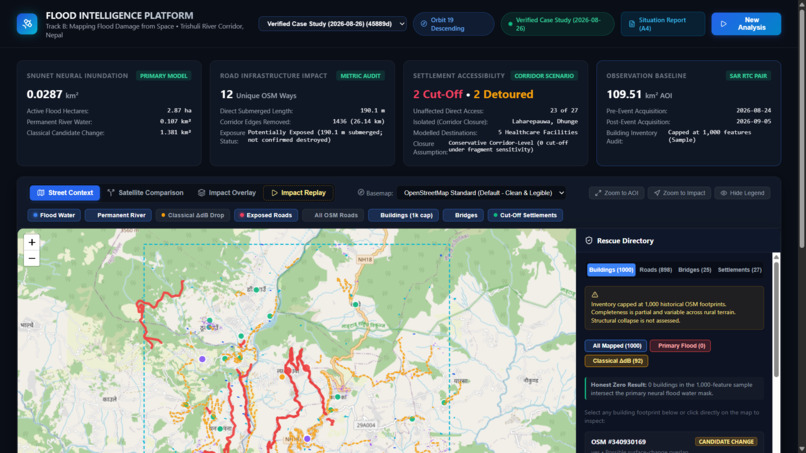The width and height of the screenshot is (806, 453).
Task: Click Zoom to AOI button
Action: pos(616,193)
